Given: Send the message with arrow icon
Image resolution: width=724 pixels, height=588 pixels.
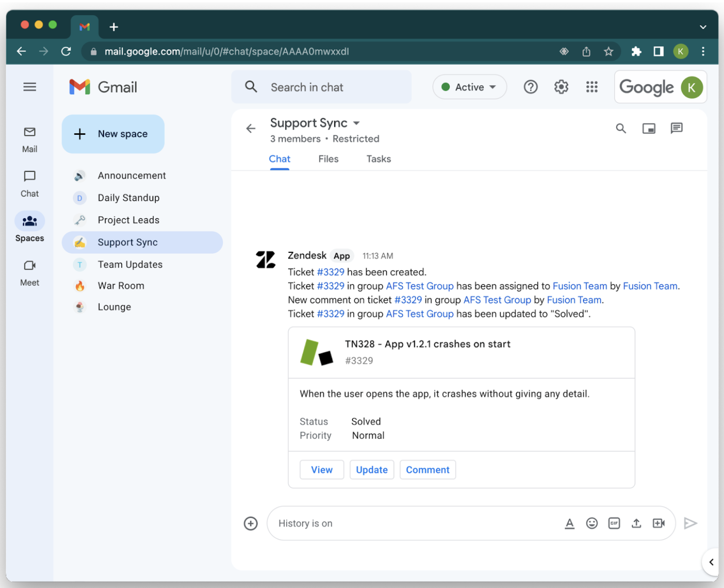Looking at the screenshot, I should (x=690, y=523).
